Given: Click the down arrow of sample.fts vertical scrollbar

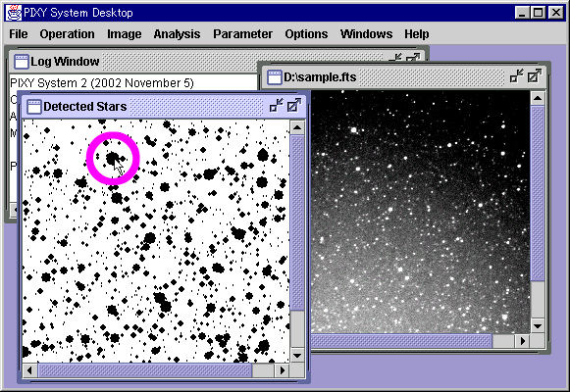Looking at the screenshot, I should click(538, 325).
